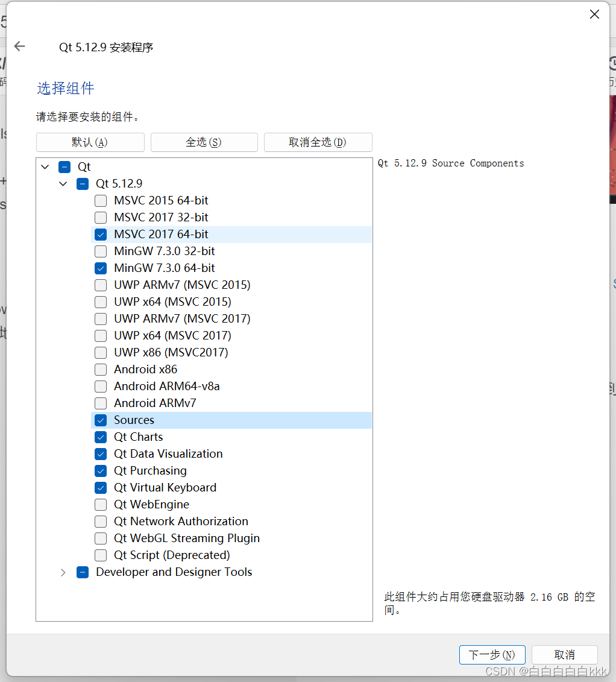Click the back arrow in the installer header

pyautogui.click(x=19, y=46)
